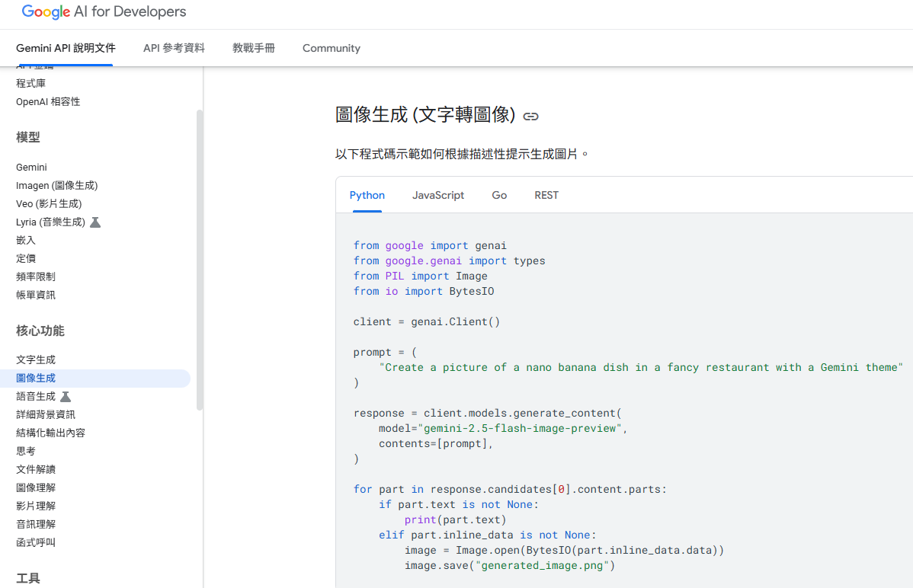Click the flask icon next to 語音生成
Viewport: 913px width, 588px height.
pyautogui.click(x=66, y=397)
